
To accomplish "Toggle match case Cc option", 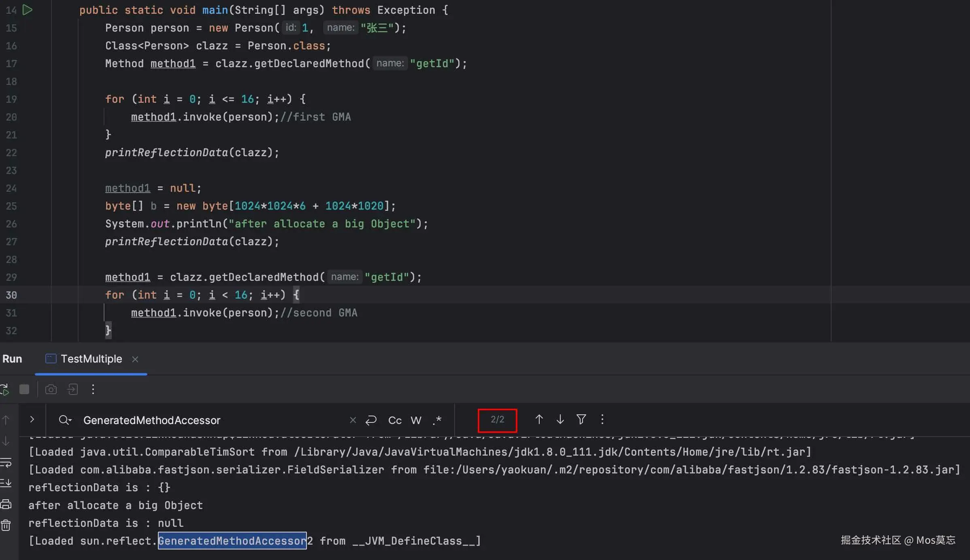I will click(395, 421).
